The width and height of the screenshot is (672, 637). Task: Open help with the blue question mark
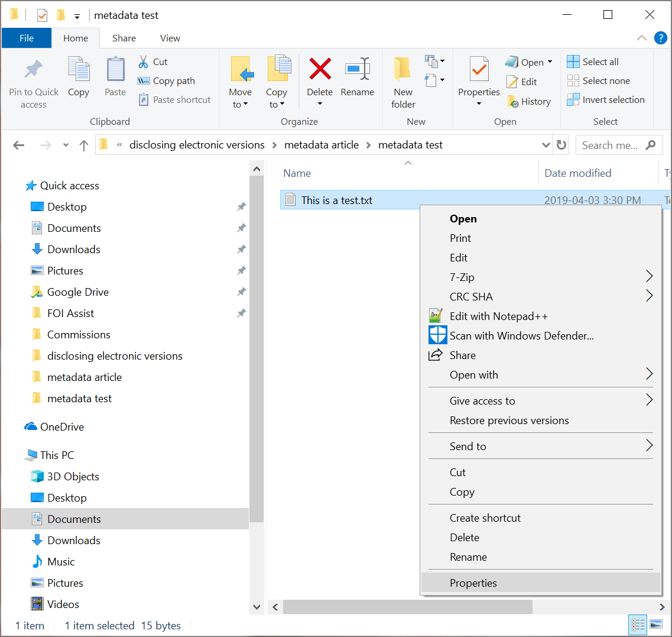tap(661, 38)
